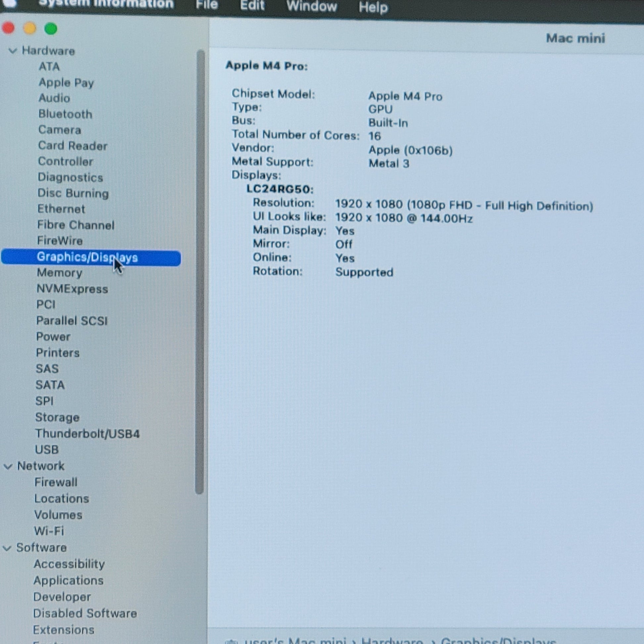Viewport: 644px width, 644px height.
Task: Click the Hardware breadcrumb in the path bar
Action: 392,641
